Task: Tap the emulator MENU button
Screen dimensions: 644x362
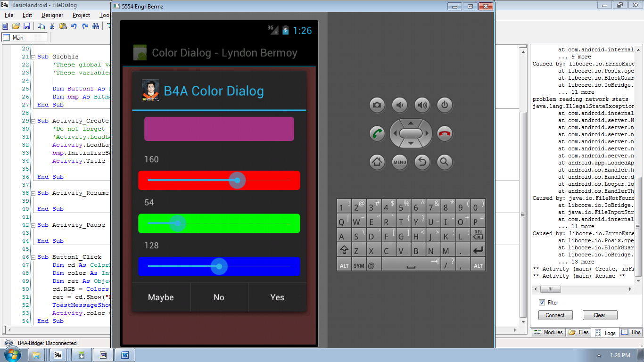Action: pyautogui.click(x=399, y=162)
